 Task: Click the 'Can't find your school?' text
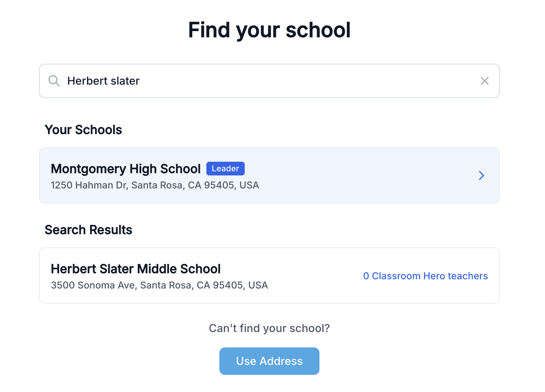269,328
